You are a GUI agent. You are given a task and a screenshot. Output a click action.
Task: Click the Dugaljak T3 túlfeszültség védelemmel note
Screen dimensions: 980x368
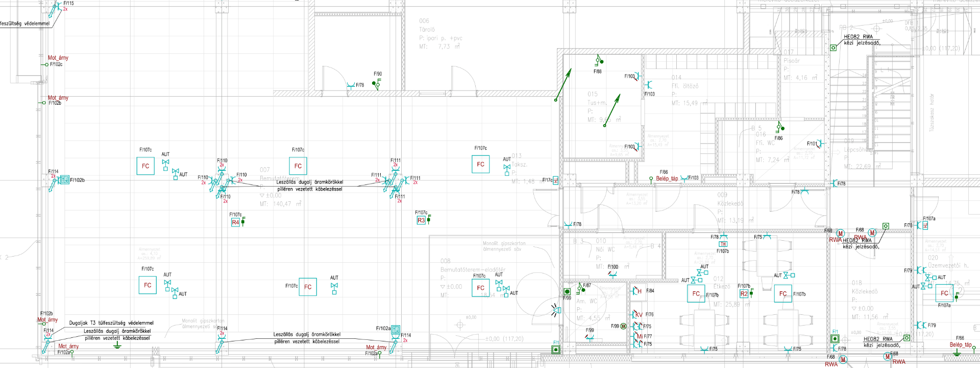(x=111, y=323)
